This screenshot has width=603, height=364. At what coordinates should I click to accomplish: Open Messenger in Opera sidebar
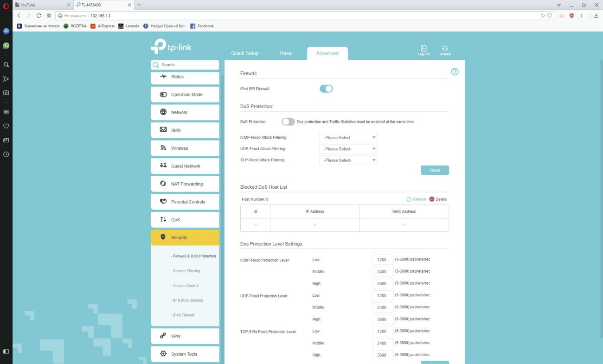tap(6, 32)
